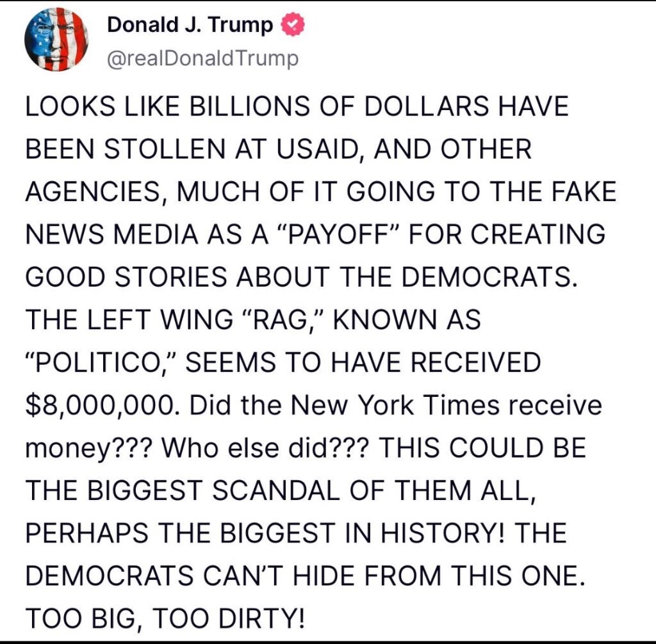Click the phrase SEEMS TO HAVE RECEIVED

[x=363, y=362]
